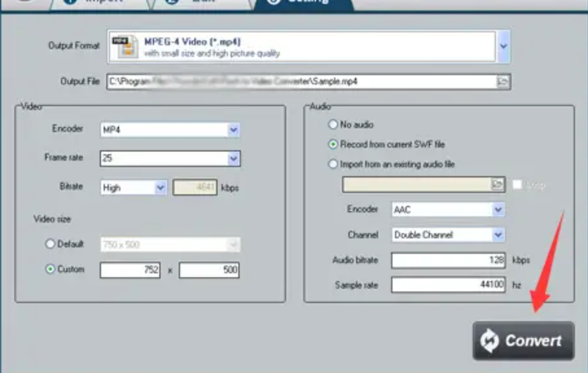The width and height of the screenshot is (588, 373).
Task: Open the Bitrate High dropdown
Action: [x=161, y=187]
